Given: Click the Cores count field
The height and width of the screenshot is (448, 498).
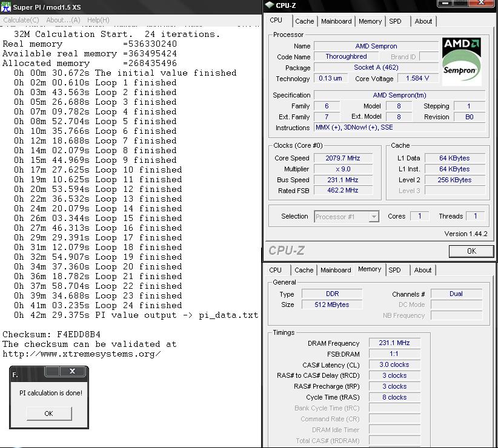Looking at the screenshot, I should 420,216.
